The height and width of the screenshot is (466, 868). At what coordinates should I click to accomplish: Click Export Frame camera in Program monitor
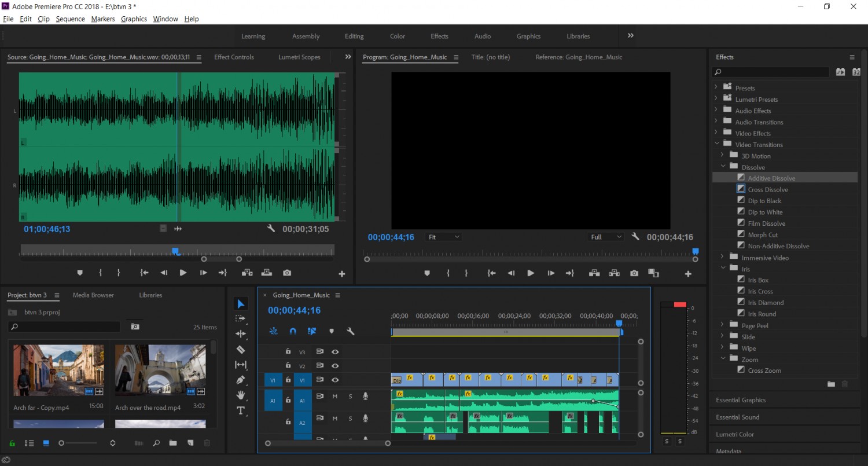[634, 273]
